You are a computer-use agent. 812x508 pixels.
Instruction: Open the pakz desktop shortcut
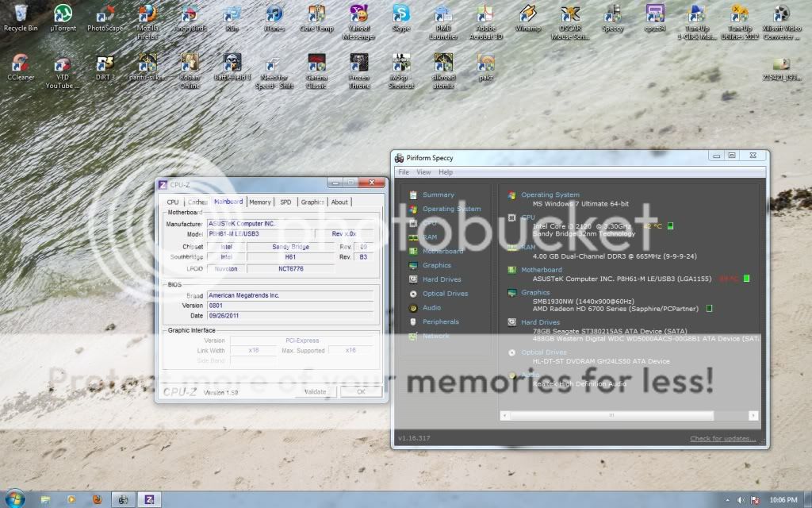pos(485,67)
